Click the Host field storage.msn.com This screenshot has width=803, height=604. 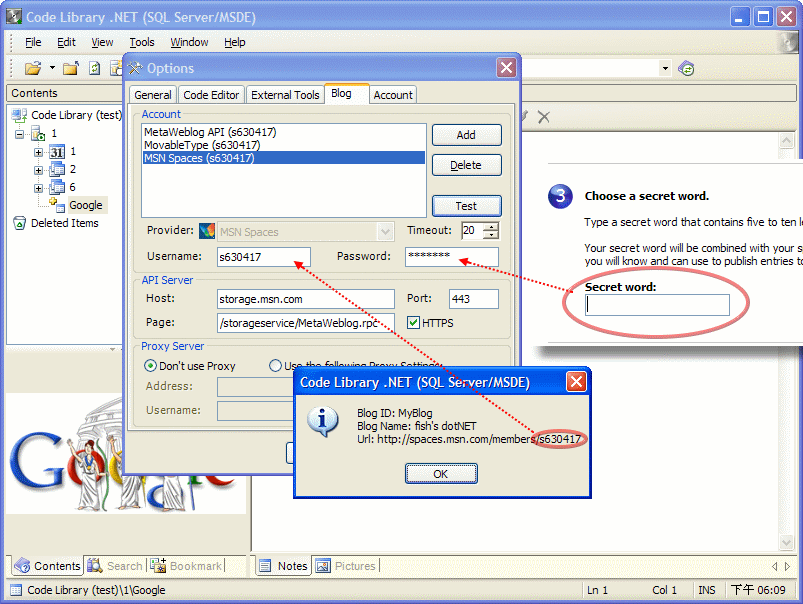306,299
